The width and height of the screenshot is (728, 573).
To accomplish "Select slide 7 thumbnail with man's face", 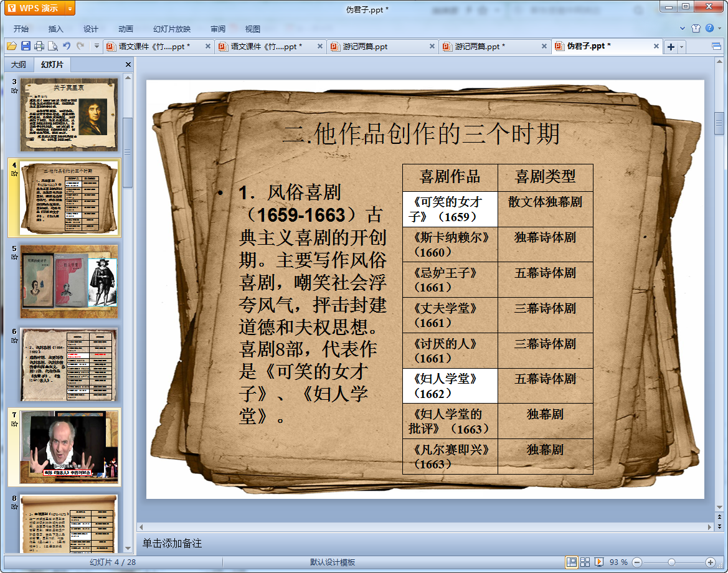I will coord(69,448).
